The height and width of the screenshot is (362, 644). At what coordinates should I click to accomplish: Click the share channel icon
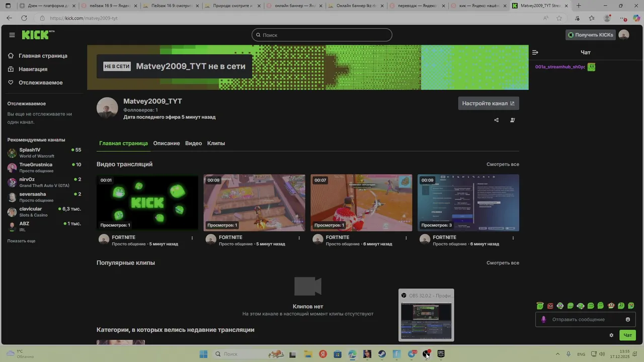497,120
